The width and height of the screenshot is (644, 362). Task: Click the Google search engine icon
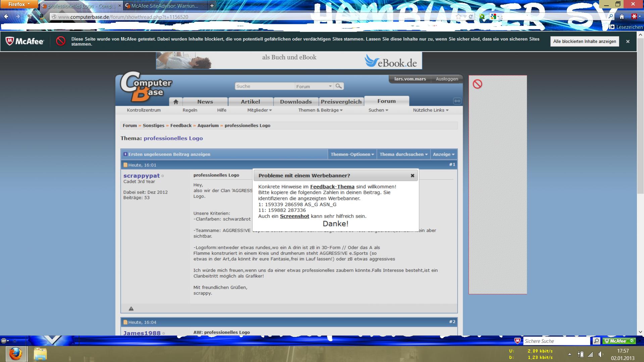pos(493,16)
